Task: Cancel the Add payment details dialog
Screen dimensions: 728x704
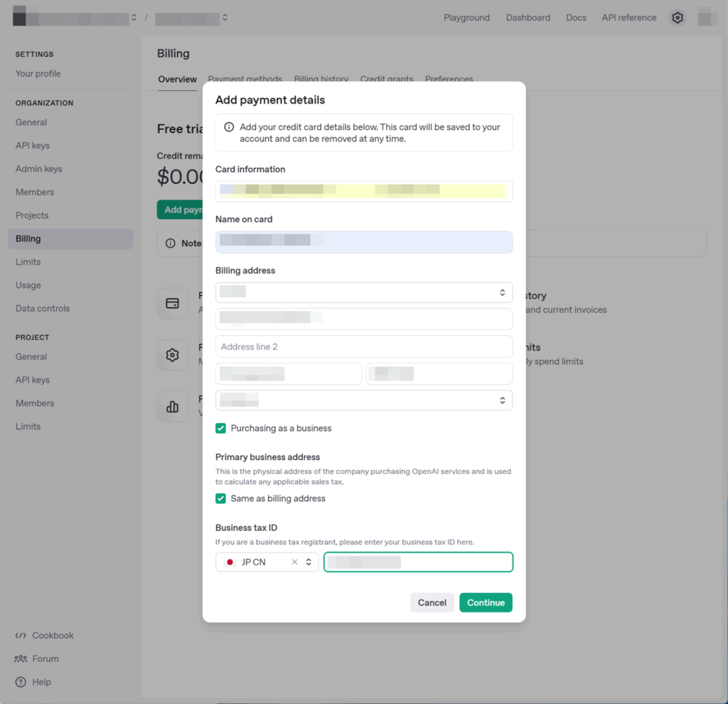Action: pyautogui.click(x=432, y=602)
